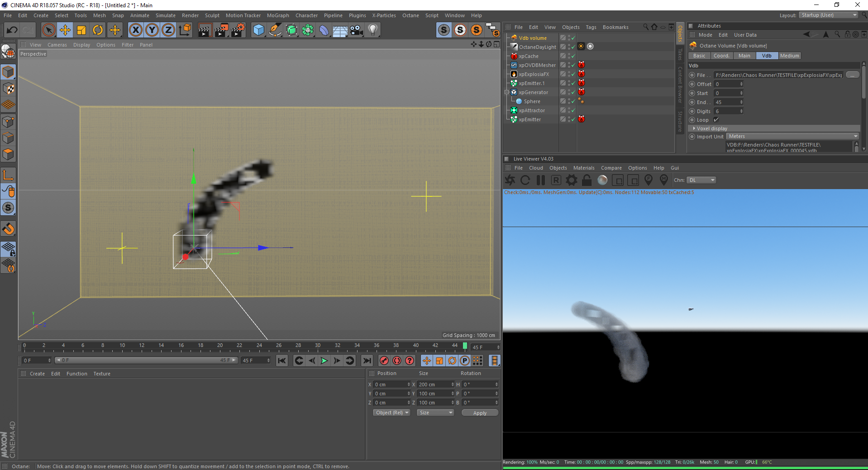Screen dimensions: 868x470
Task: Open Edit Render Settings icon
Action: coord(238,30)
